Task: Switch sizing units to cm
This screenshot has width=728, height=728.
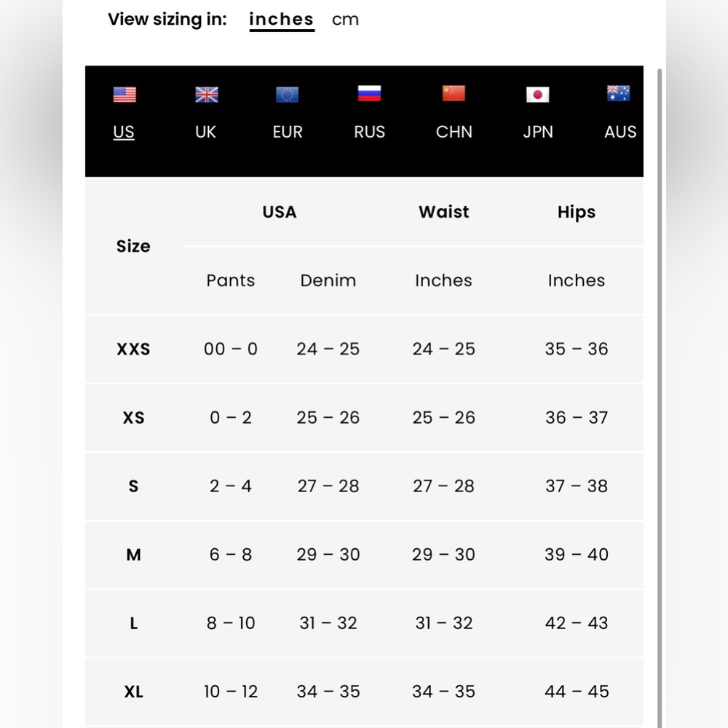Action: pos(345,20)
